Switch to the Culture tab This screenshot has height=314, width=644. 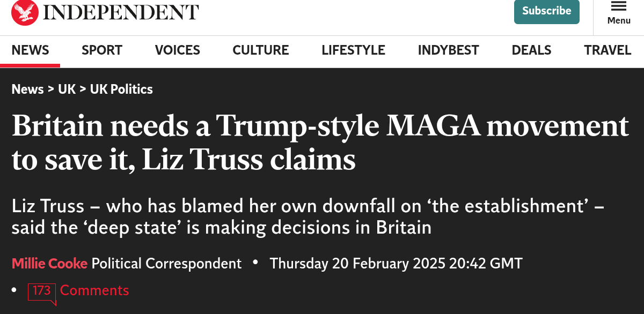coord(260,50)
